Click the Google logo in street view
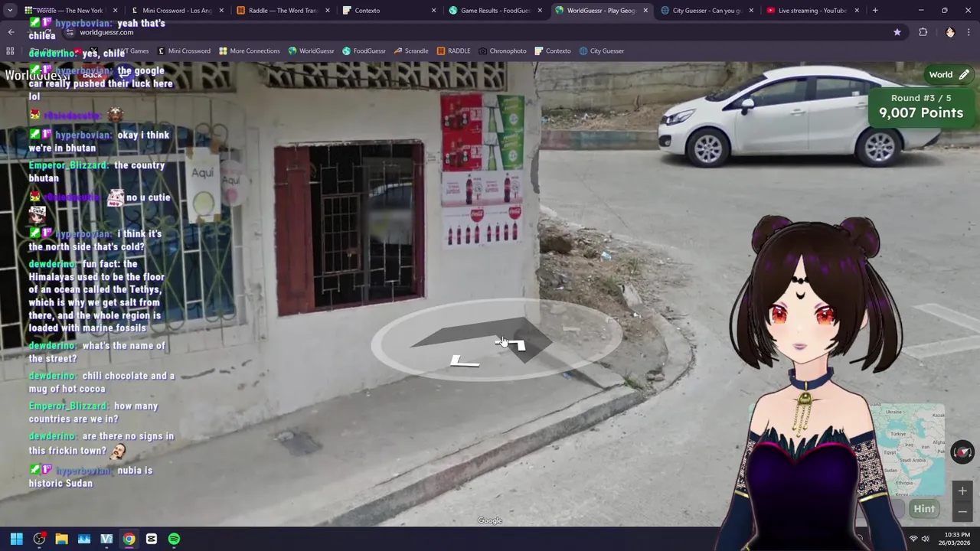980x551 pixels. tap(490, 520)
